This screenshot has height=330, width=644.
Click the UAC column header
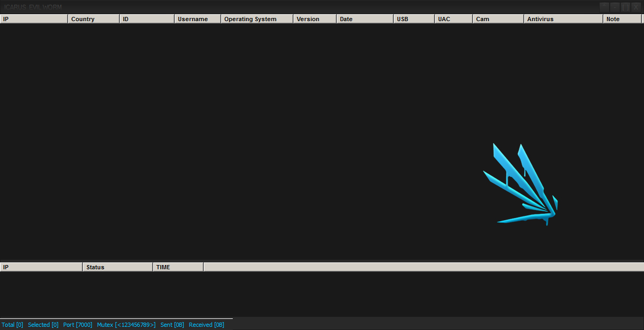tap(453, 19)
